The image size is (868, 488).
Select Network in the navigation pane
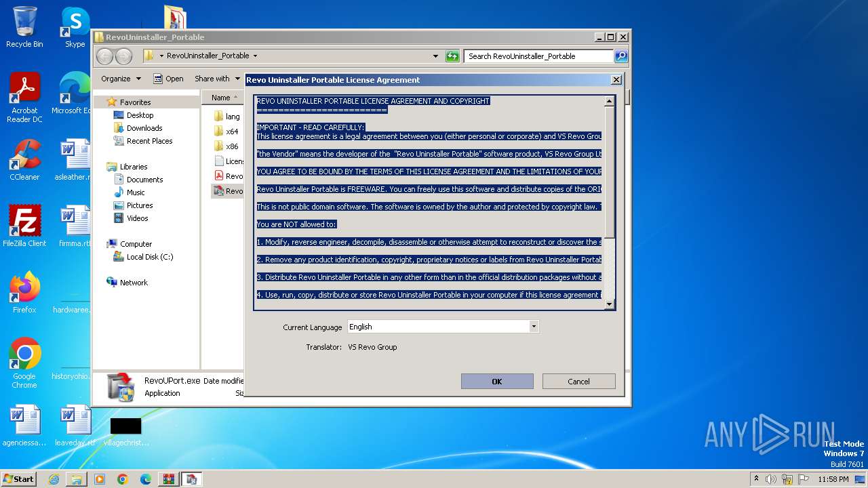click(134, 283)
